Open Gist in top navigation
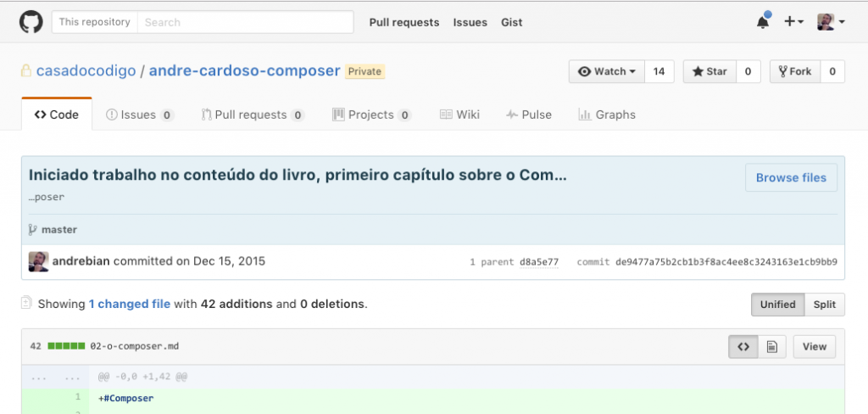 (511, 23)
